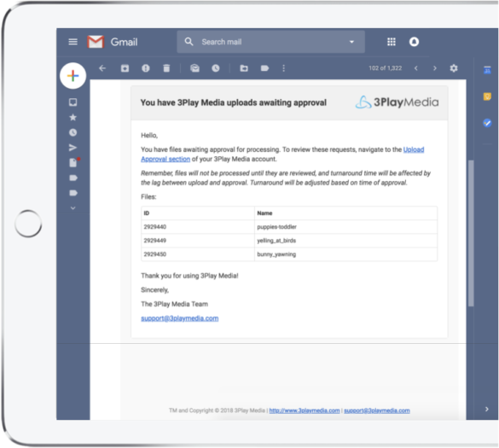This screenshot has width=499, height=448.
Task: Click the email heading about uploads awaiting approval
Action: point(233,102)
